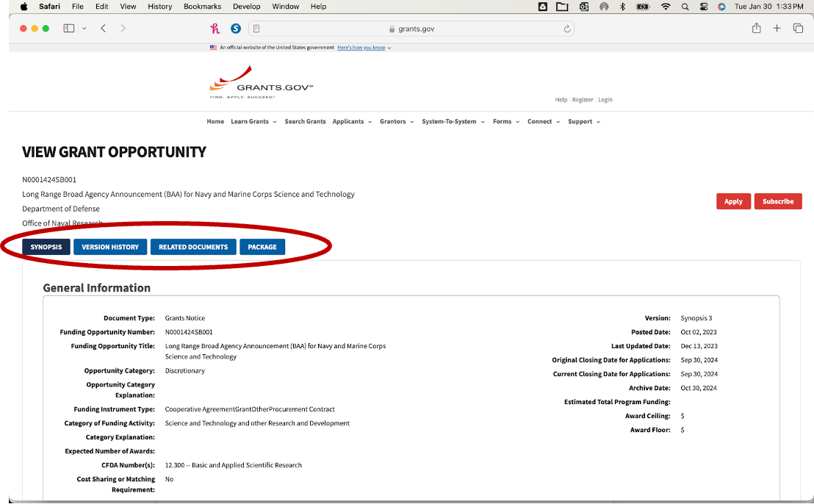This screenshot has width=814, height=504.
Task: Click the 'Oct 02, 2023' posted date
Action: pos(698,332)
